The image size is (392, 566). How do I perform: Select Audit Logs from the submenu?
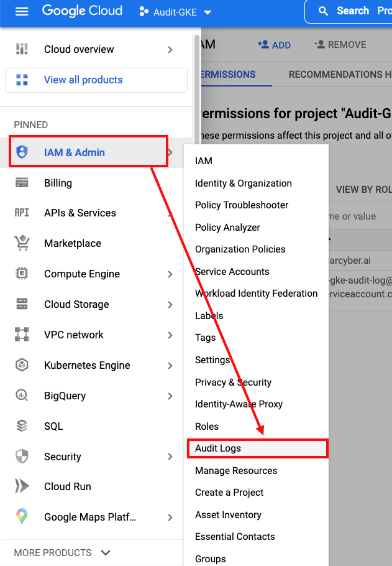click(218, 448)
